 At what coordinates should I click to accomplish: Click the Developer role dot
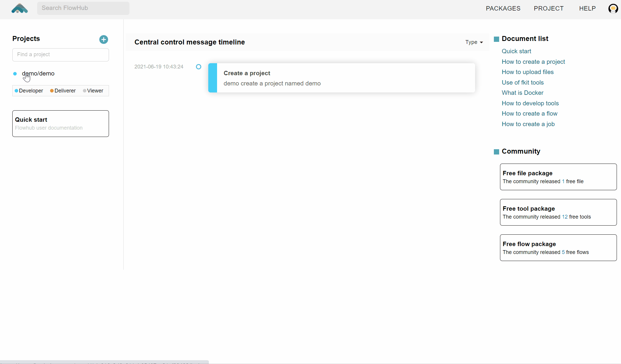16,91
